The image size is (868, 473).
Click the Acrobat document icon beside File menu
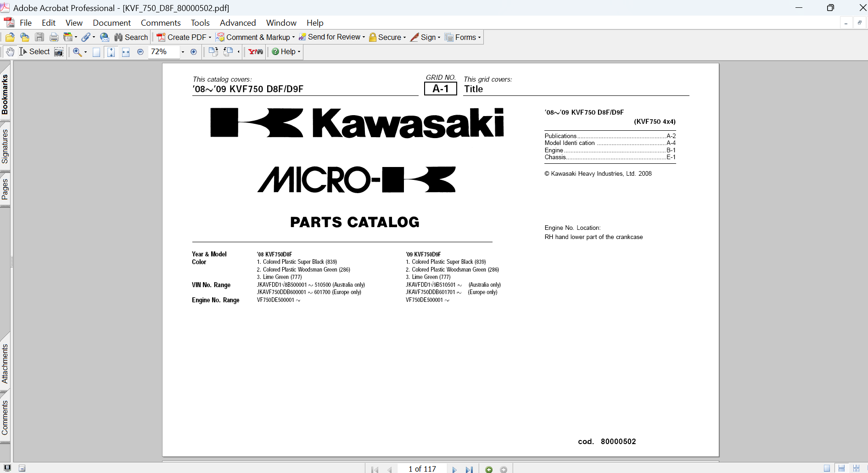tap(9, 22)
